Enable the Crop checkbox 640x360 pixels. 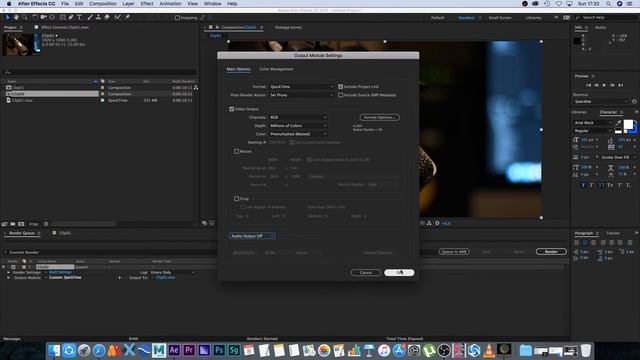[236, 199]
